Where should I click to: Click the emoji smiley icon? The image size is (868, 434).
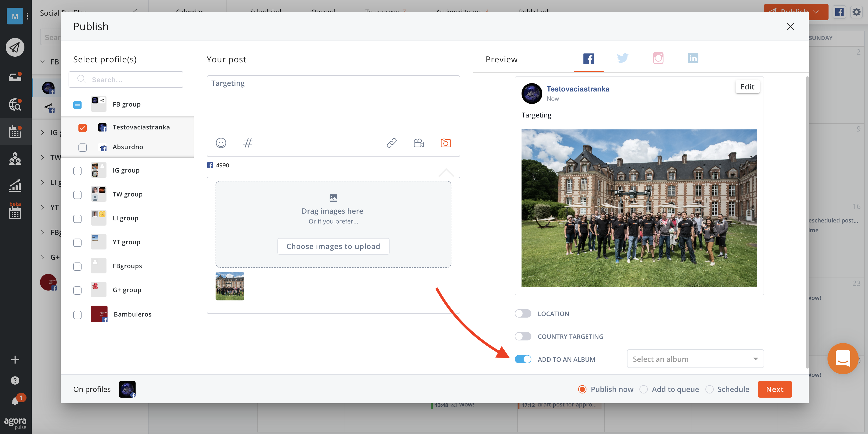click(221, 143)
